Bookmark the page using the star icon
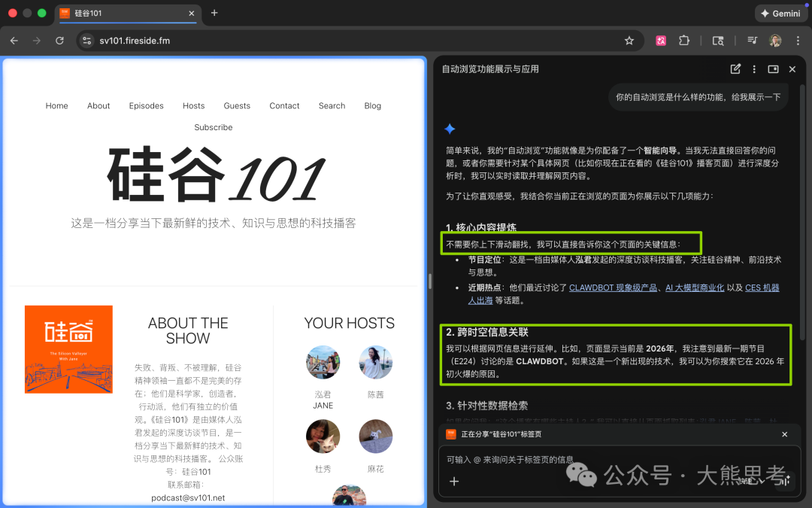 coord(629,41)
